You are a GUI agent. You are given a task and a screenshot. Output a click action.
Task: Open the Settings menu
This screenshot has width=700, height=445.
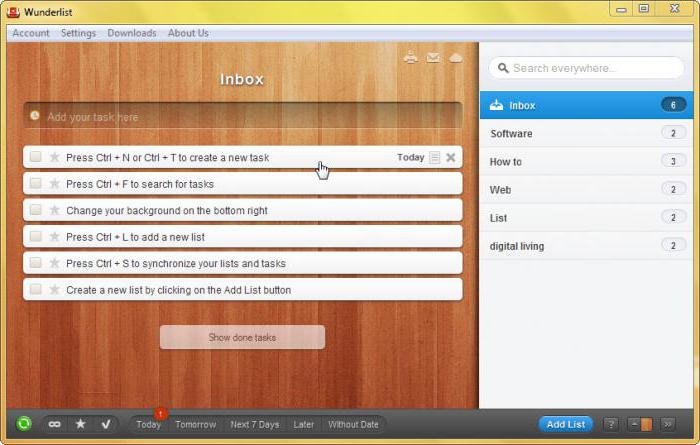(x=79, y=33)
